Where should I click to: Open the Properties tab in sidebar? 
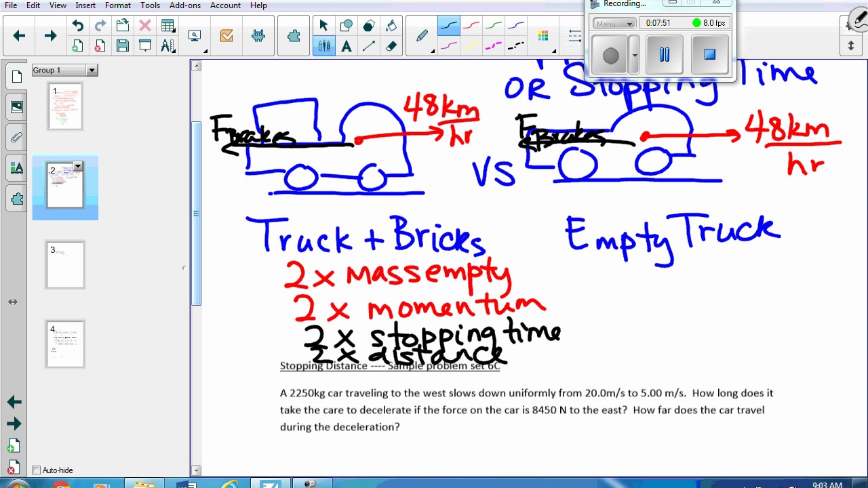click(17, 168)
